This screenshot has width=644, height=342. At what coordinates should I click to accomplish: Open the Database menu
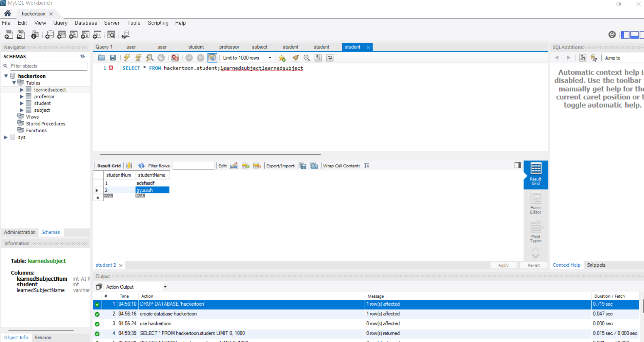pyautogui.click(x=86, y=23)
